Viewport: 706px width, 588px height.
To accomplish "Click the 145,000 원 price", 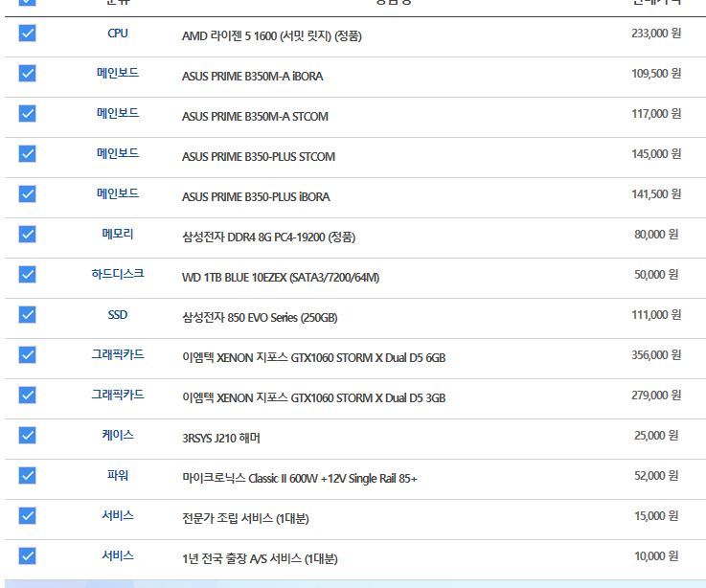I will (656, 154).
